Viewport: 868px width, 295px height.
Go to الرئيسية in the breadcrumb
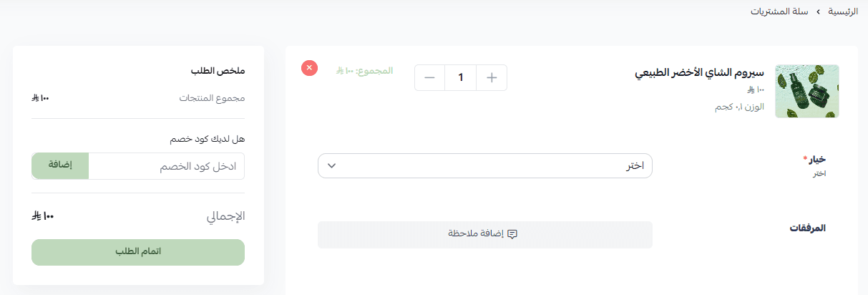[x=843, y=12]
